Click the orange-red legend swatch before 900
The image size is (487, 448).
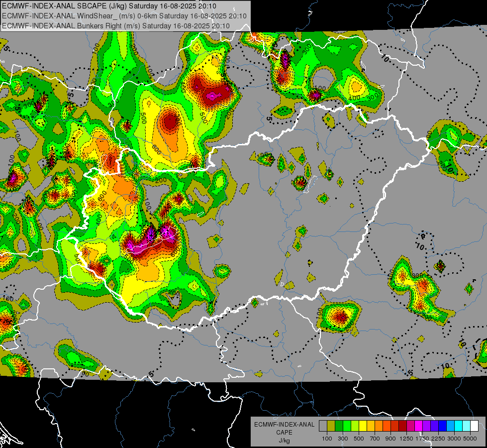[x=387, y=426]
